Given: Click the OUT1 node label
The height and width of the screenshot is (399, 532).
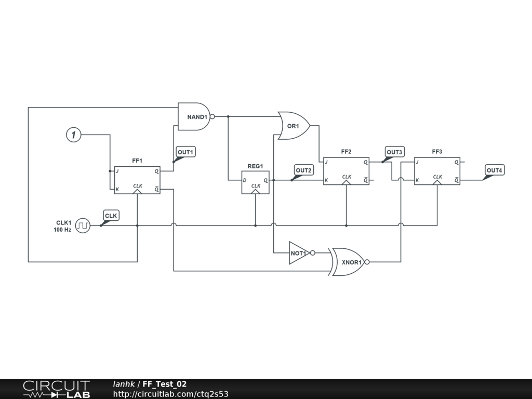Looking at the screenshot, I should [x=185, y=152].
